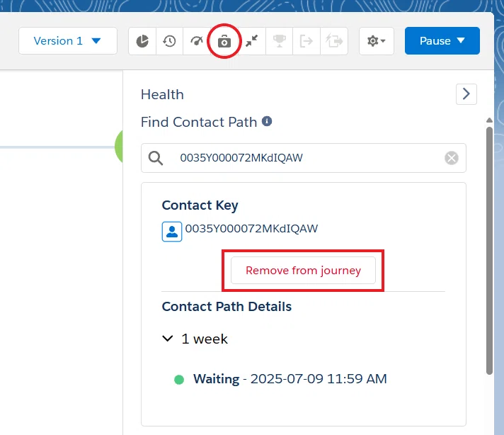
Task: Clear the search field with X icon
Action: 452,158
